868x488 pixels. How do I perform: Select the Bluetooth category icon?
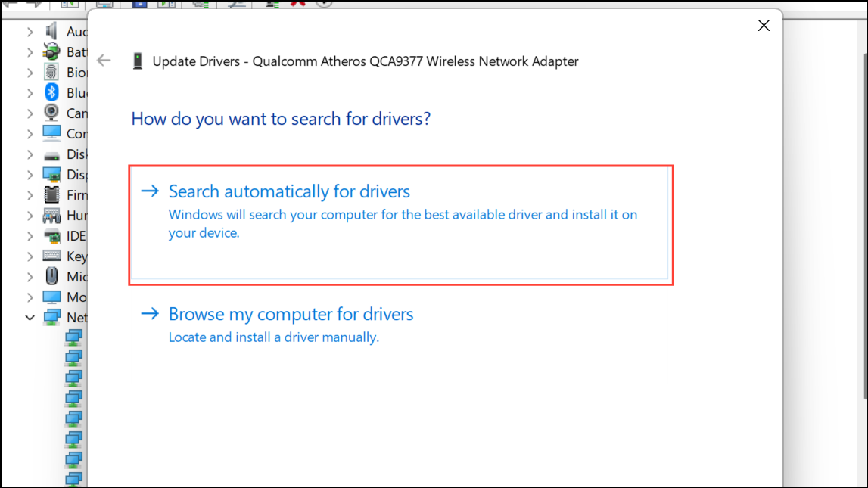coord(51,92)
